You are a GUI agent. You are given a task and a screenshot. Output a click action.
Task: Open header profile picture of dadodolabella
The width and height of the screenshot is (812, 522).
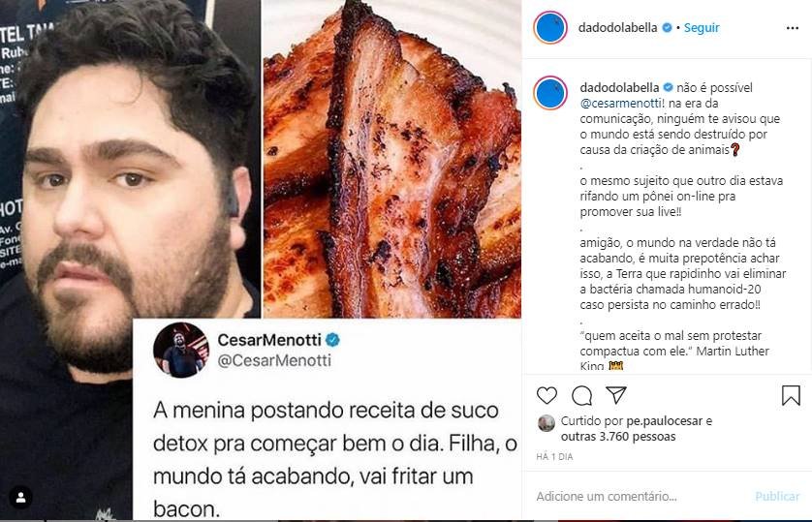pos(550,27)
